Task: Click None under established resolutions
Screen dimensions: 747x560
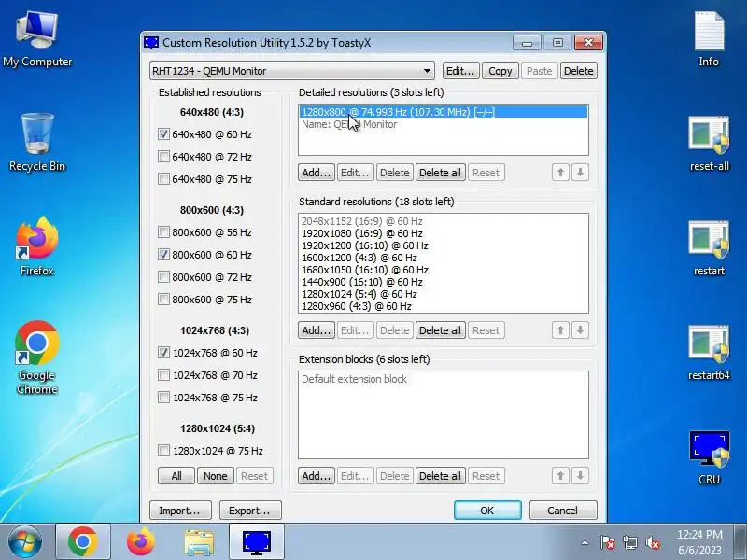Action: (x=216, y=476)
